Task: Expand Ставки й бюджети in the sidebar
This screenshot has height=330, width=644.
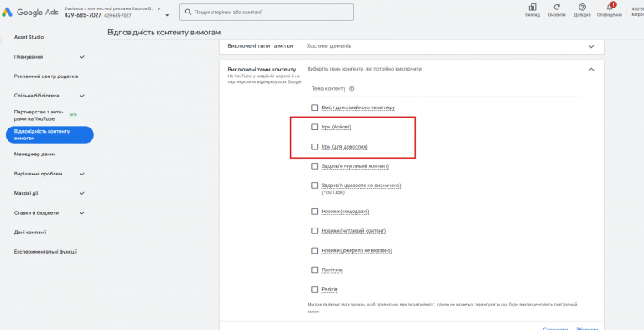Action: (81, 213)
